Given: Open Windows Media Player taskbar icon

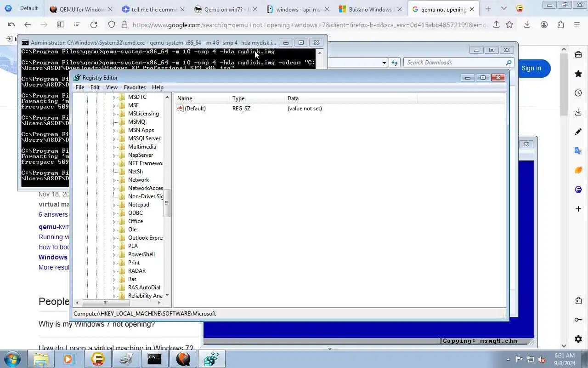Looking at the screenshot, I should tap(69, 359).
